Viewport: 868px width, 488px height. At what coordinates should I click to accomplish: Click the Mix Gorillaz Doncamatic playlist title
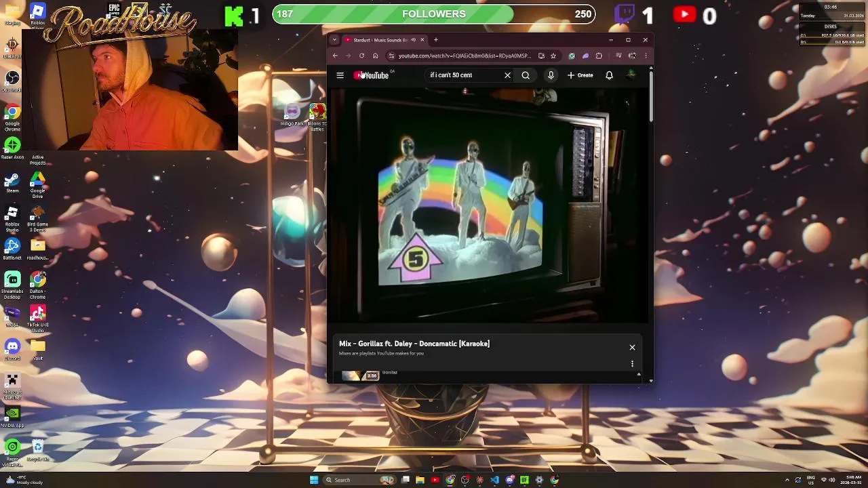tap(414, 344)
